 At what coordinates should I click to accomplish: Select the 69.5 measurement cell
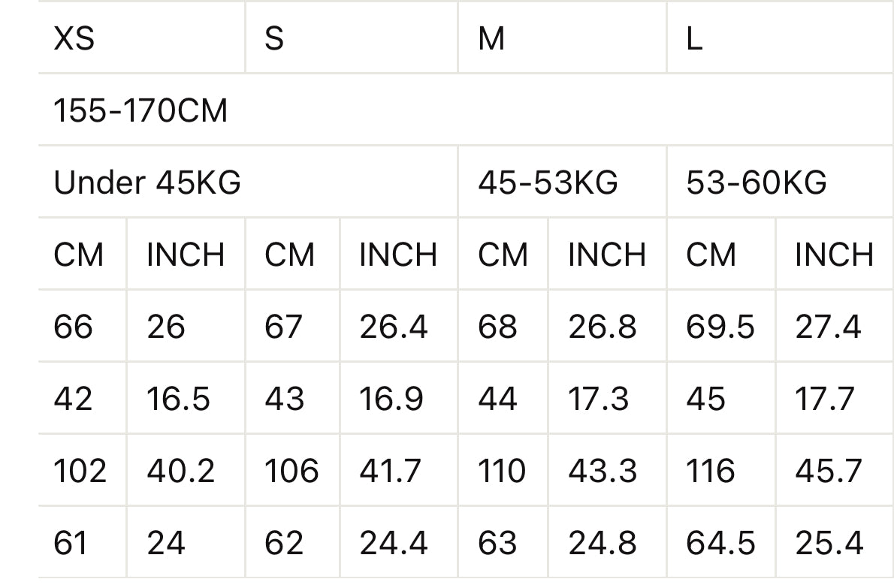pos(720,327)
